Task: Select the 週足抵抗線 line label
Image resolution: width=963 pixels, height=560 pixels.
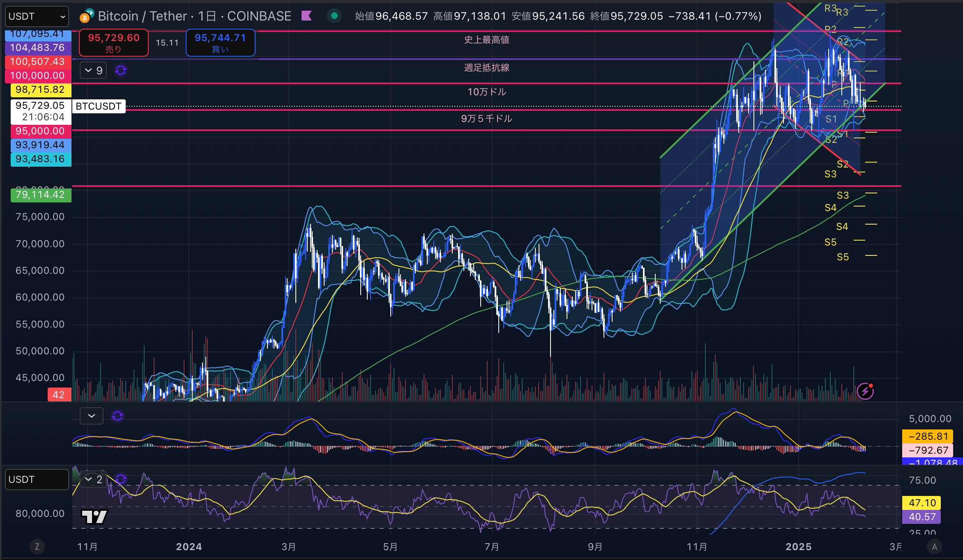Action: [487, 68]
